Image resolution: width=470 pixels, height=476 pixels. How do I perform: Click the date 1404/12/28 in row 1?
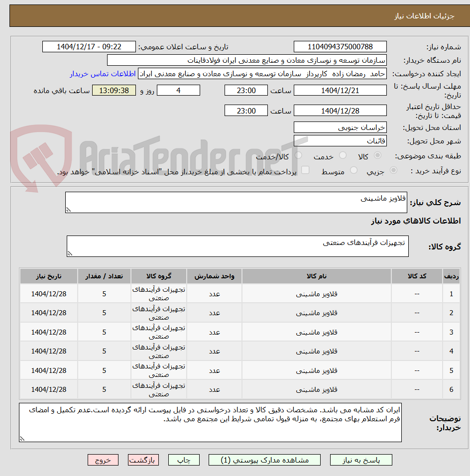49,294
